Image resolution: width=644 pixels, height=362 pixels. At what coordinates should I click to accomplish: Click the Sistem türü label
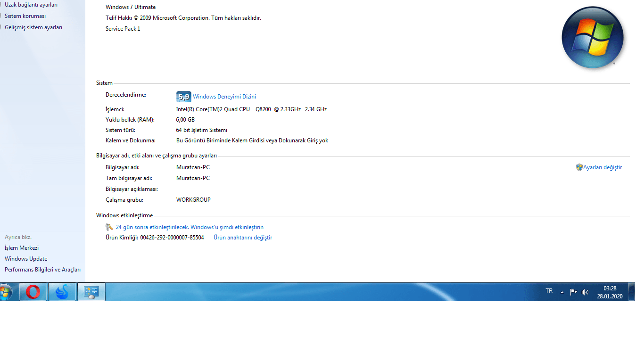pos(121,130)
